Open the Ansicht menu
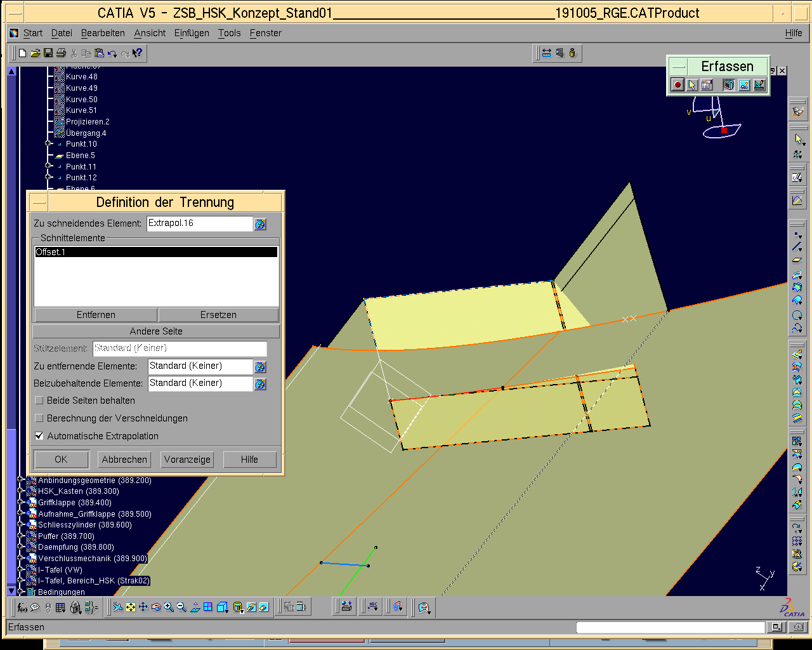 click(150, 33)
